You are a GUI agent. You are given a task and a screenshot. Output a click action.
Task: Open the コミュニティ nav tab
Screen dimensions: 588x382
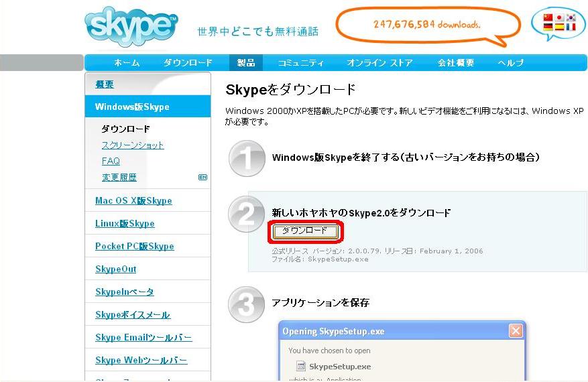(x=300, y=62)
